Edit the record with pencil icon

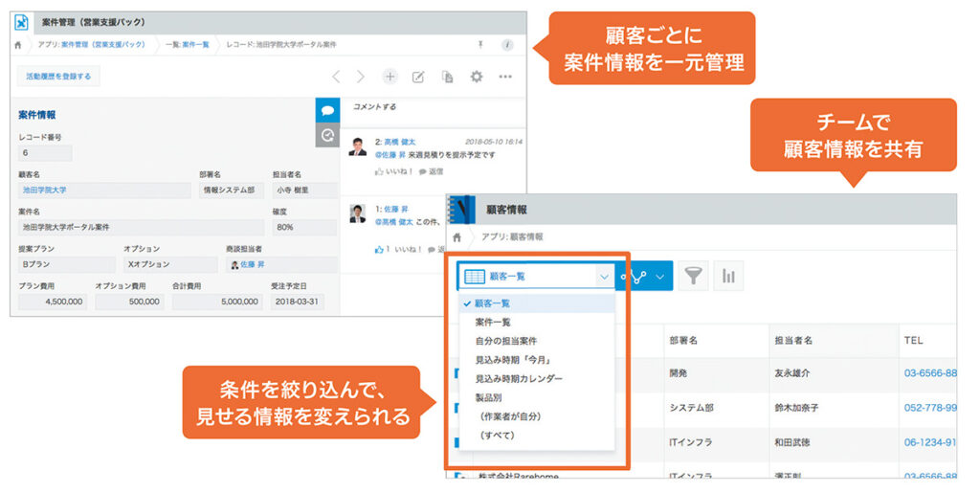(418, 77)
